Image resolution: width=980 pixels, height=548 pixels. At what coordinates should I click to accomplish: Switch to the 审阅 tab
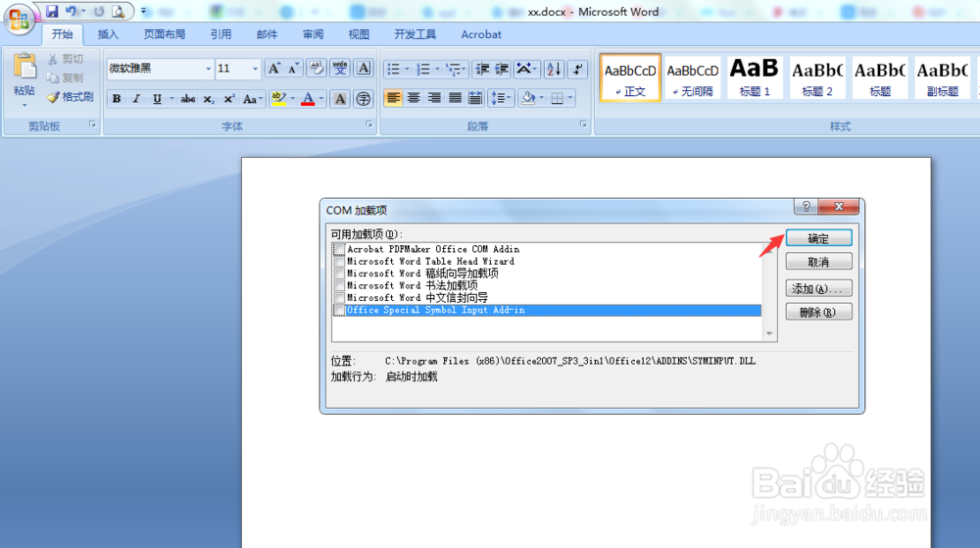click(x=314, y=34)
